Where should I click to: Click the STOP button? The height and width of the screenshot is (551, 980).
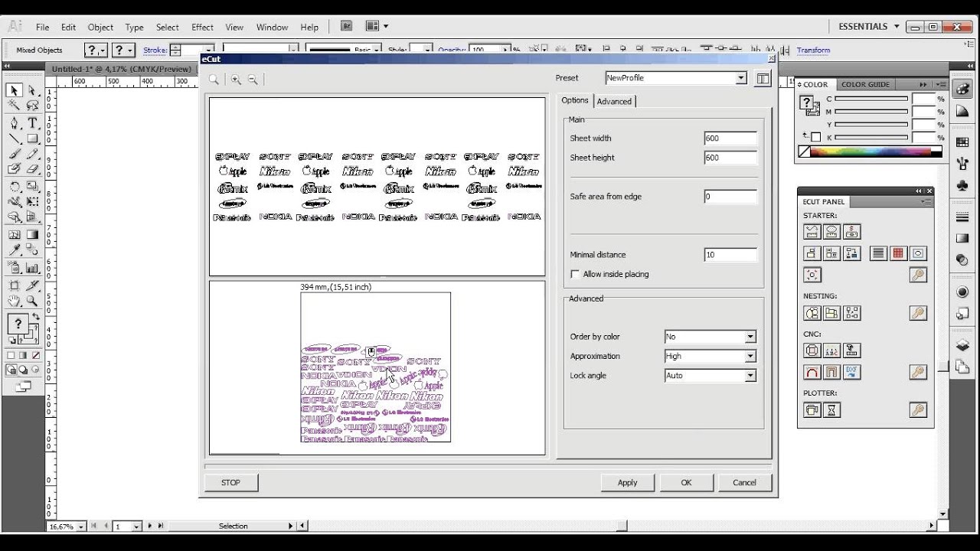pyautogui.click(x=230, y=483)
